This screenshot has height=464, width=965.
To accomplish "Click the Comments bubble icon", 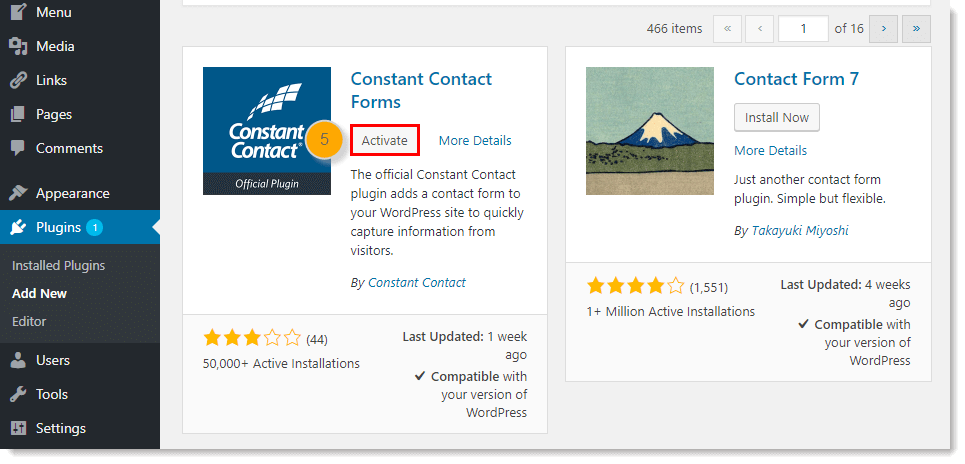I will click(x=18, y=148).
